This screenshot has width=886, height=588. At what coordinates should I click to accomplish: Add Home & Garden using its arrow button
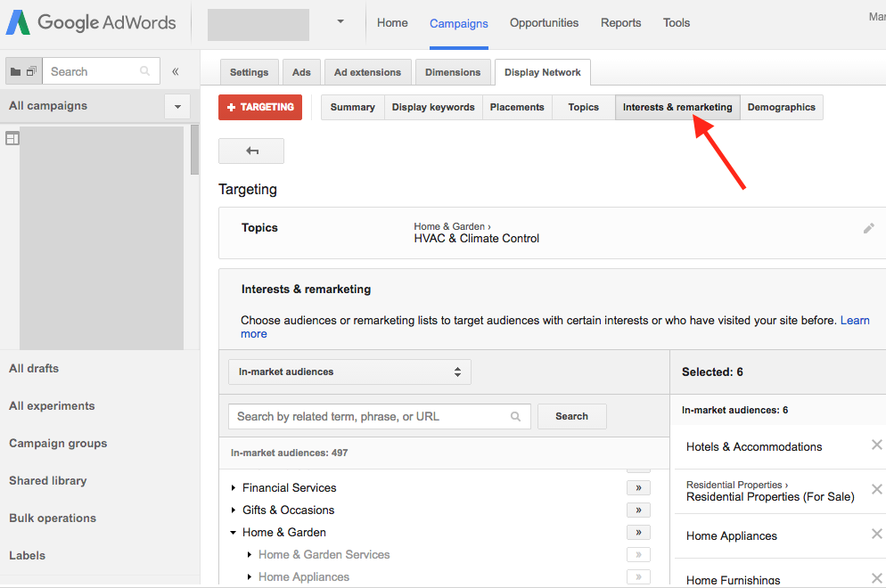[x=637, y=532]
